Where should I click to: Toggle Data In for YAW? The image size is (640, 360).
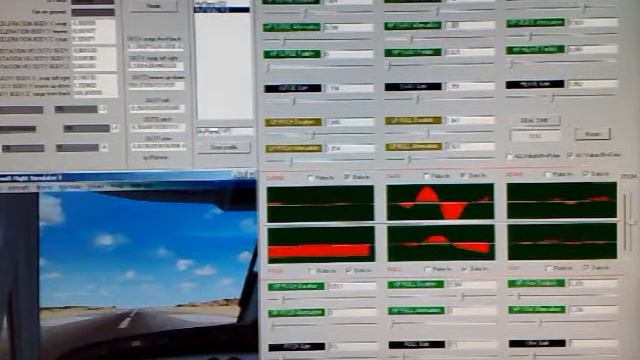(x=587, y=268)
